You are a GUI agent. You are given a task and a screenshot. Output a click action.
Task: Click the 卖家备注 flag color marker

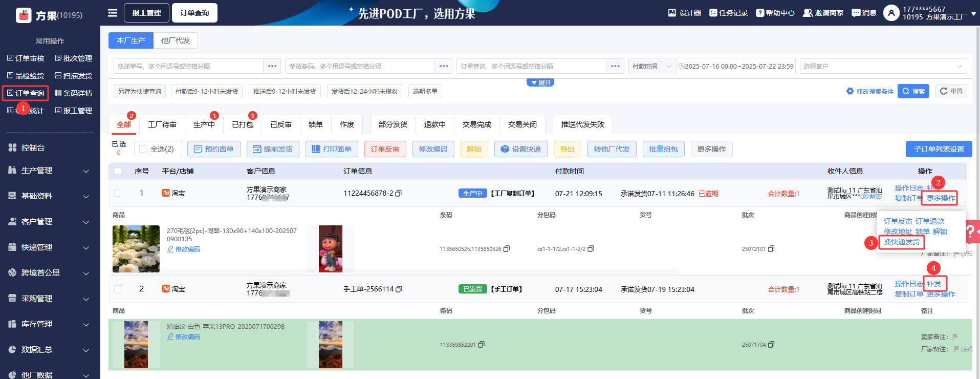click(955, 337)
